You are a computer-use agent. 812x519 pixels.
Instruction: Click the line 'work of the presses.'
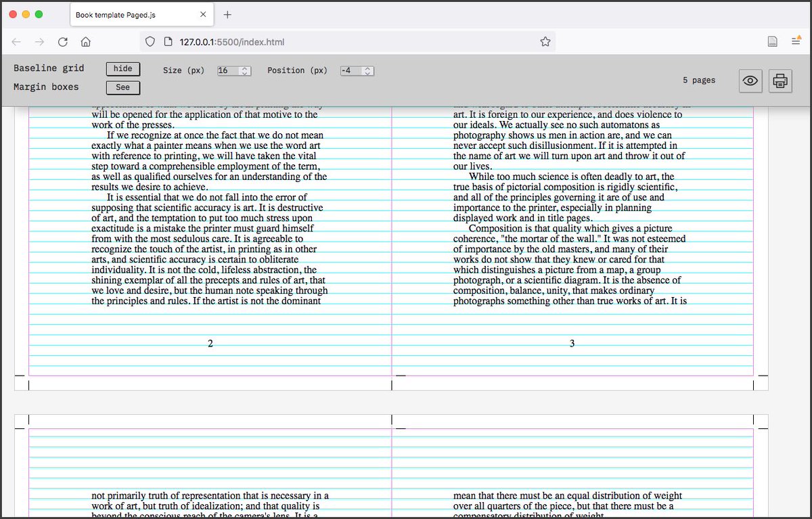pos(133,125)
